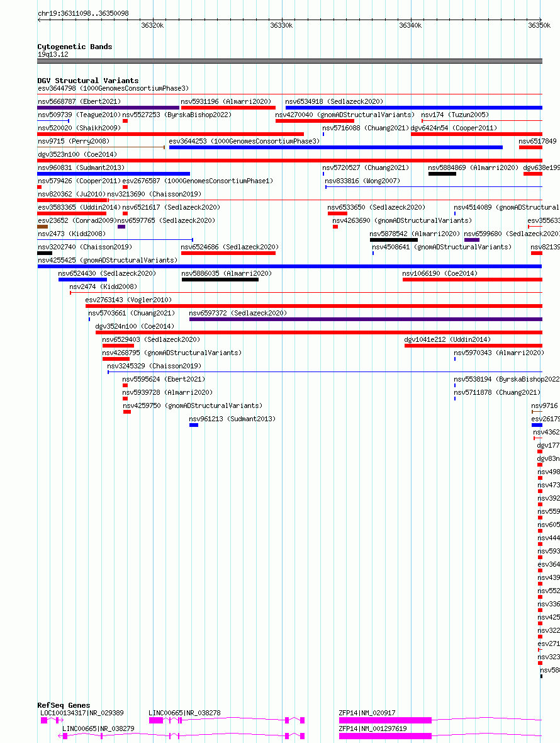Click esv3583365 (Uddin2014) label
The image size is (560, 743).
79,208
